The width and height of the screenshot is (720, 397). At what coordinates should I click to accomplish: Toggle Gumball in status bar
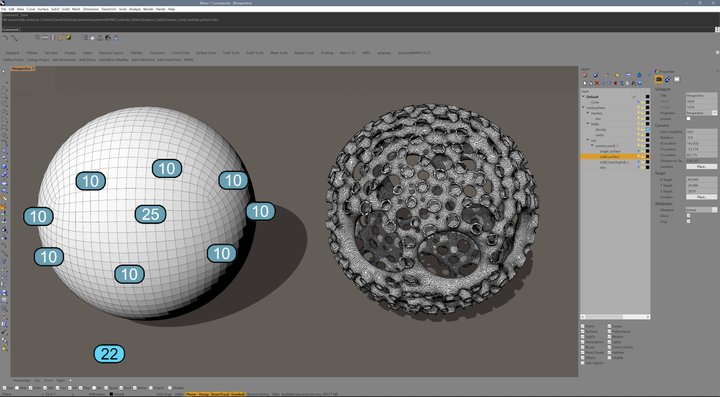point(238,394)
